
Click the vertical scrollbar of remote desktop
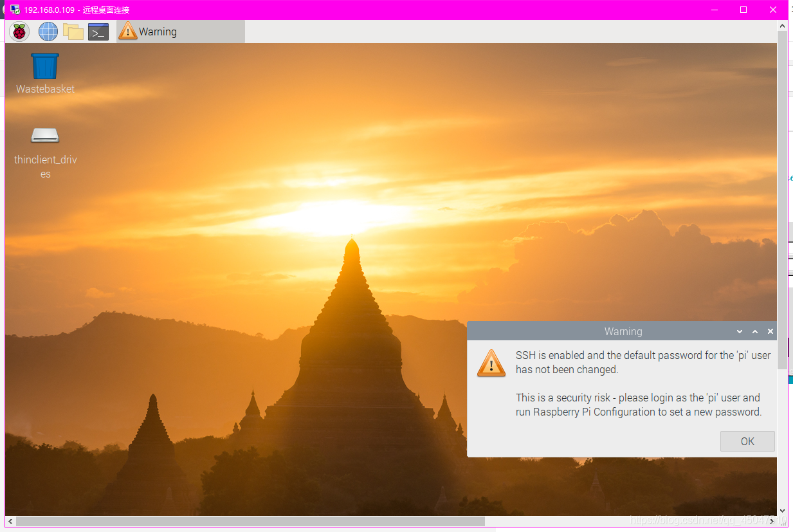(x=782, y=199)
